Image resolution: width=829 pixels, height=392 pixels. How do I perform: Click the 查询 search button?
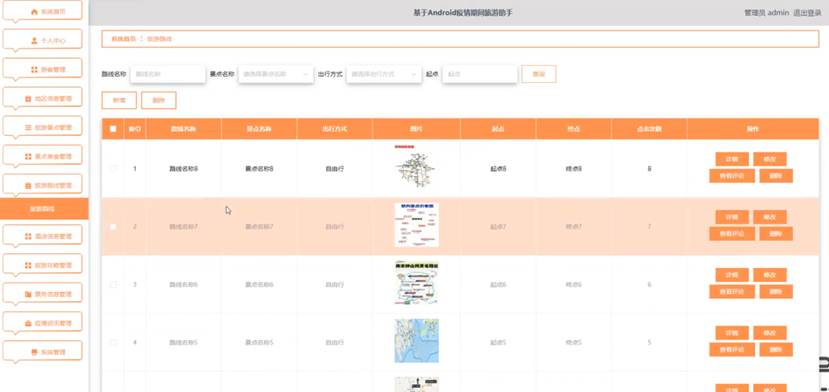(539, 74)
